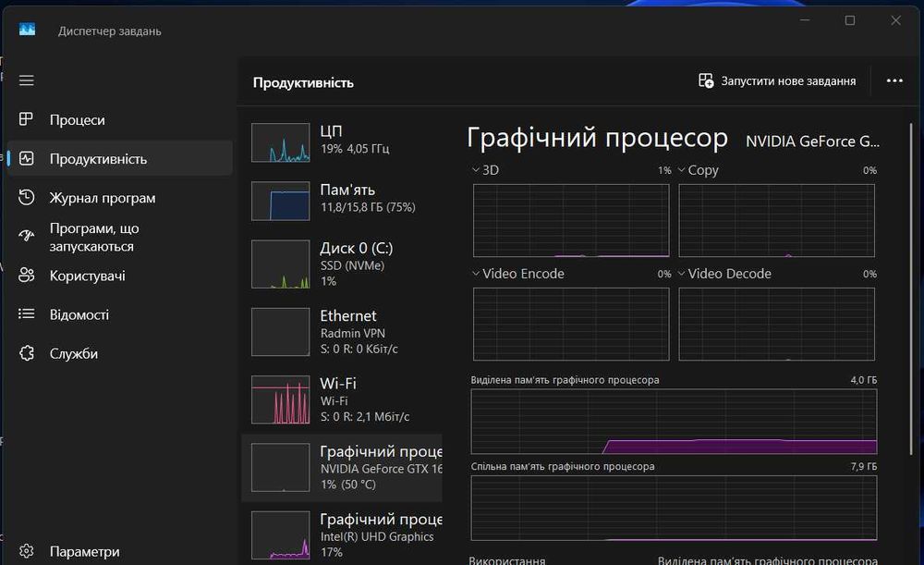Open Служби page

[120, 353]
